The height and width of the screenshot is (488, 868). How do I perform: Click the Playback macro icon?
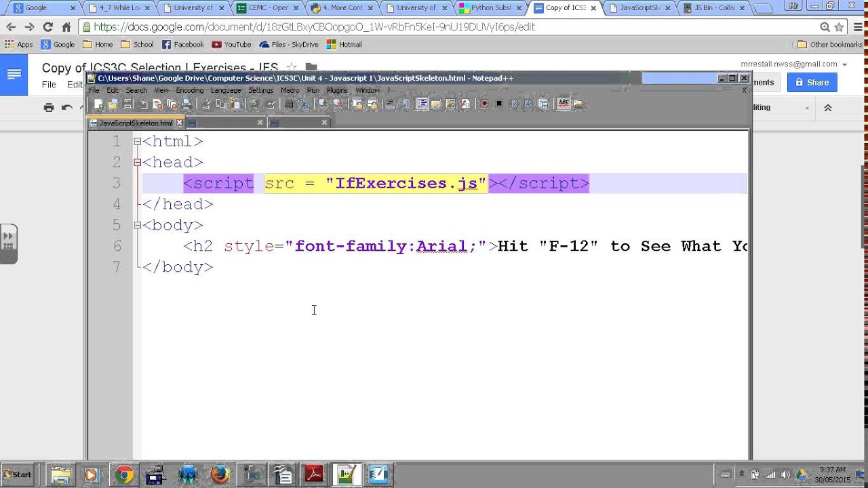pyautogui.click(x=514, y=104)
